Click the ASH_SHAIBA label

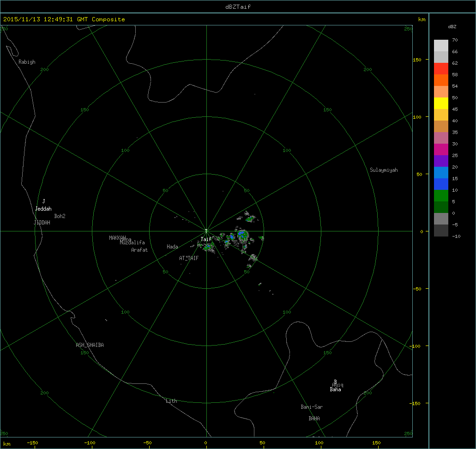coord(90,345)
